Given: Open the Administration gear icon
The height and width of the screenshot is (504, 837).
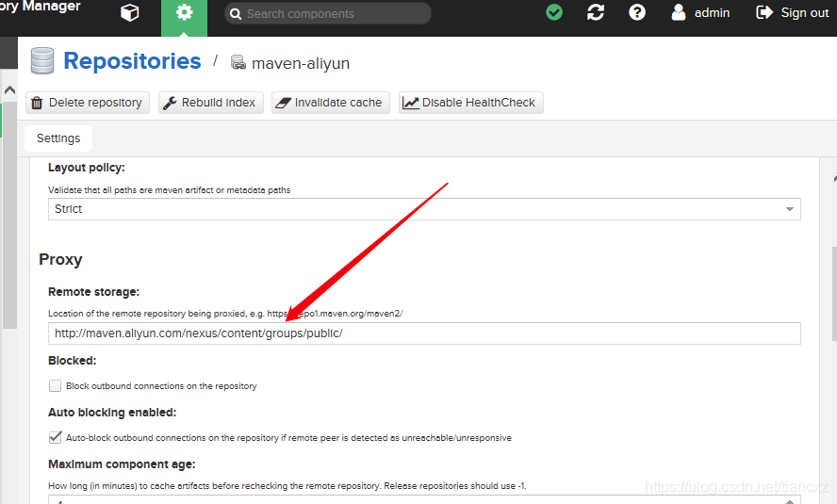Looking at the screenshot, I should 184,13.
